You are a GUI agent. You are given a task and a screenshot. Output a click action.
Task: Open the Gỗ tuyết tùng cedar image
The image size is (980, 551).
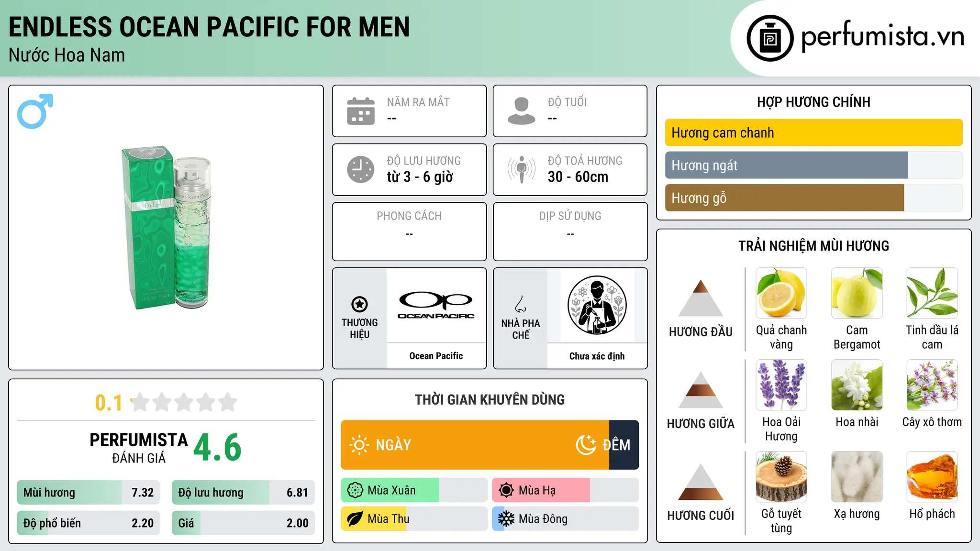point(781,477)
